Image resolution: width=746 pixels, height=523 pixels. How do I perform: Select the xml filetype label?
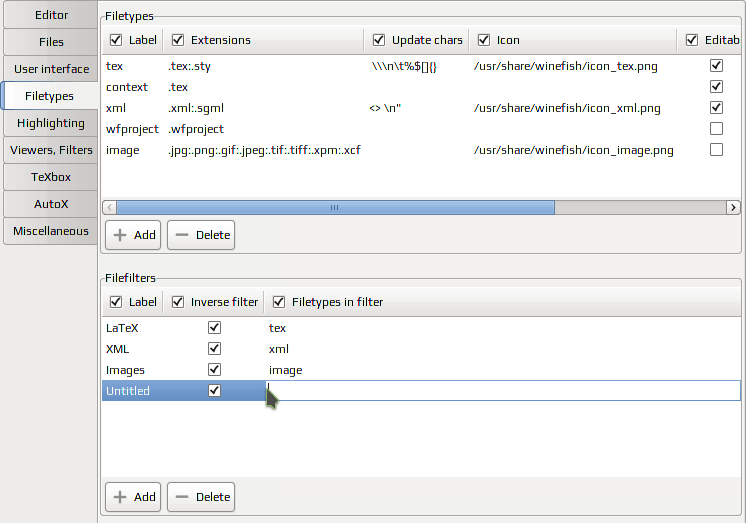[116, 108]
